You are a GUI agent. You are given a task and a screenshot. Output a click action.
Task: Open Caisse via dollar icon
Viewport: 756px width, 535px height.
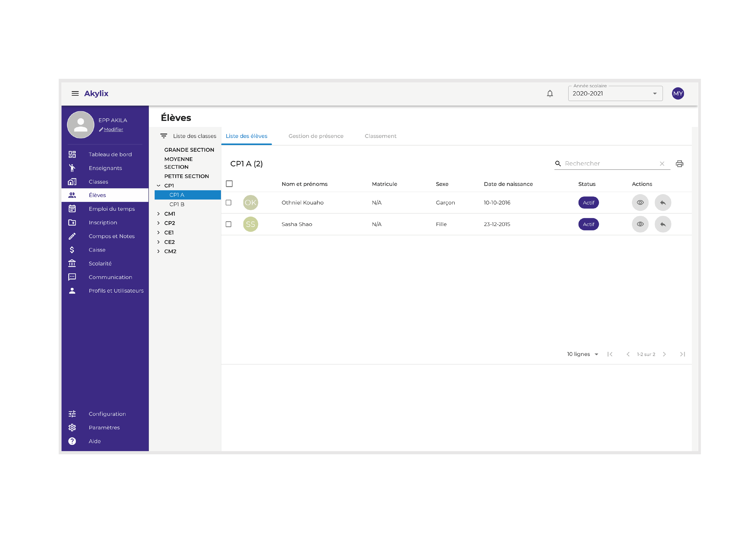click(72, 250)
